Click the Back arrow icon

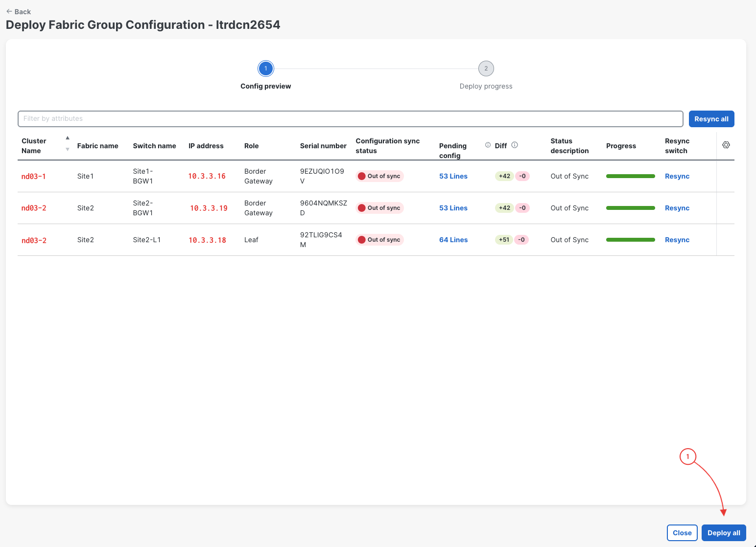click(9, 11)
